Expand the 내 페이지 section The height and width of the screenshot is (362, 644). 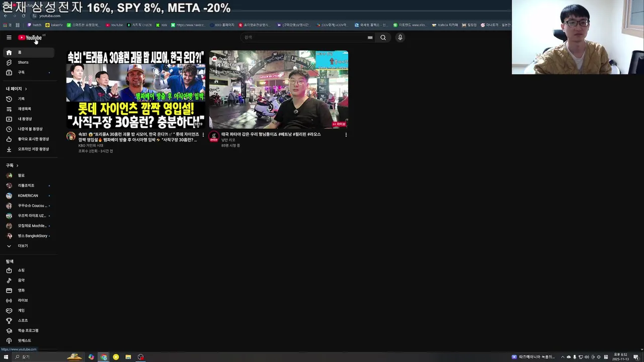click(17, 88)
